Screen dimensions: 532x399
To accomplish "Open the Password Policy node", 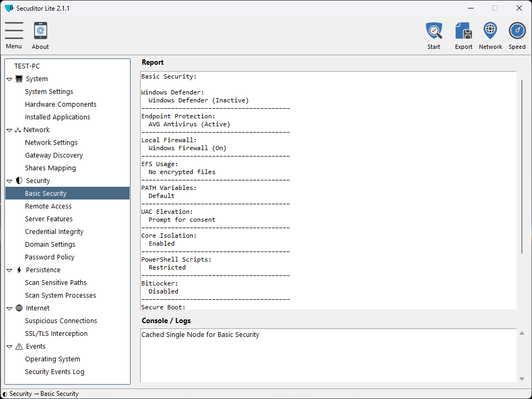I will (50, 257).
